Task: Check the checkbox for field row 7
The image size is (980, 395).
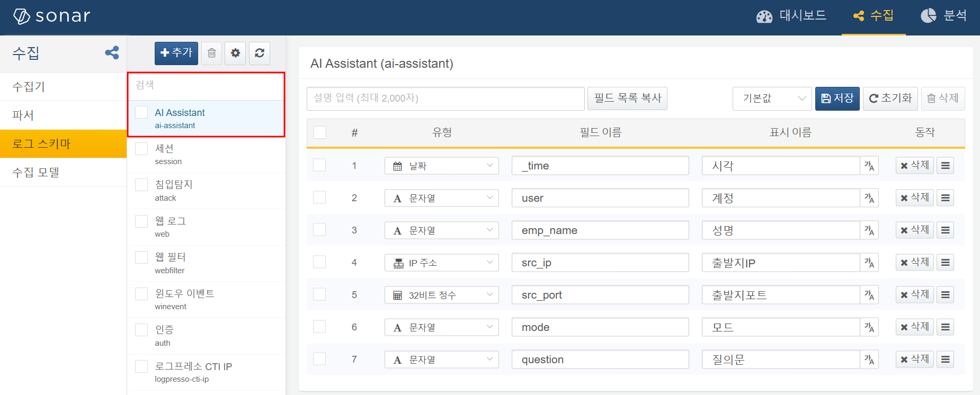Action: coord(319,358)
